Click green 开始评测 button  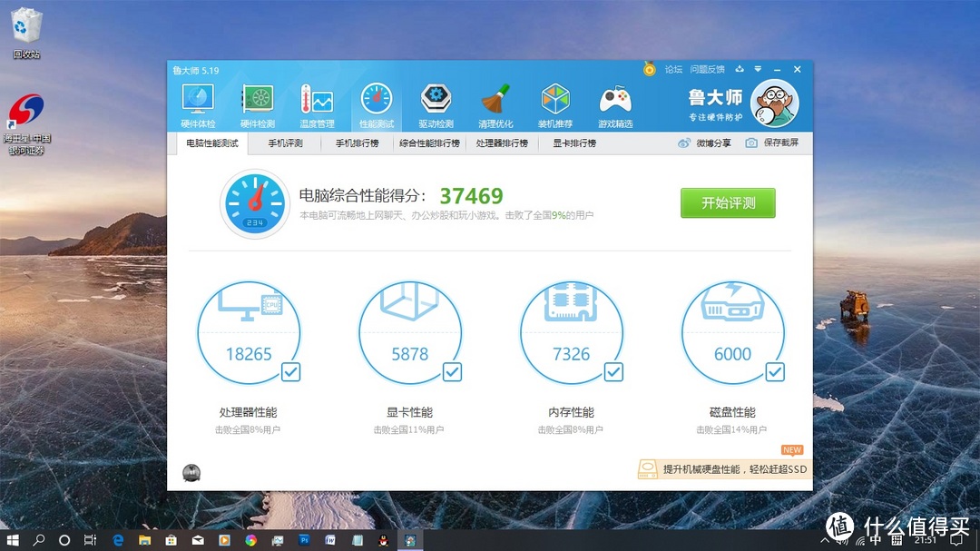[728, 202]
